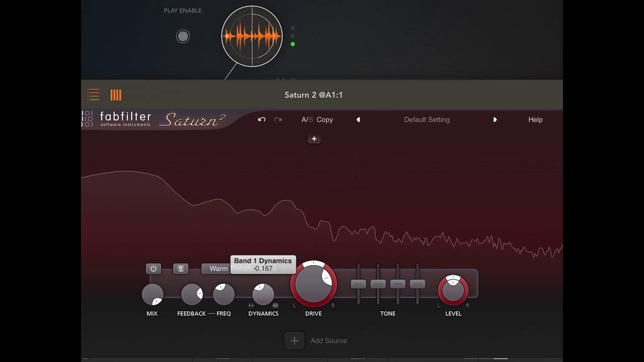Click the undo arrow
The image size is (644, 362).
click(262, 120)
